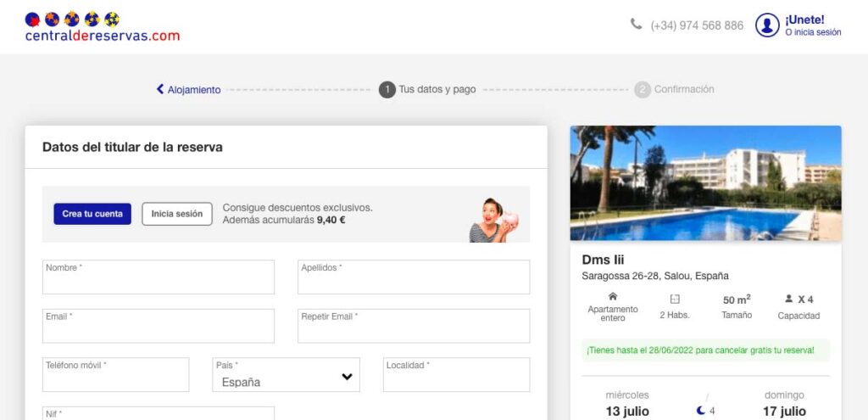
Task: Click the Inicia sesión button
Action: (x=177, y=214)
